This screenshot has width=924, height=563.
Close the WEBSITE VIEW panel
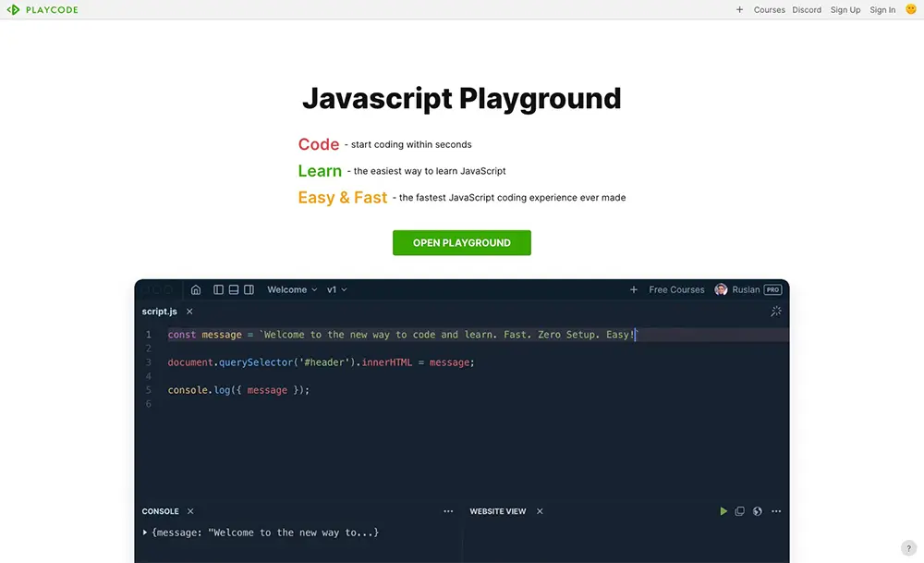pos(540,511)
